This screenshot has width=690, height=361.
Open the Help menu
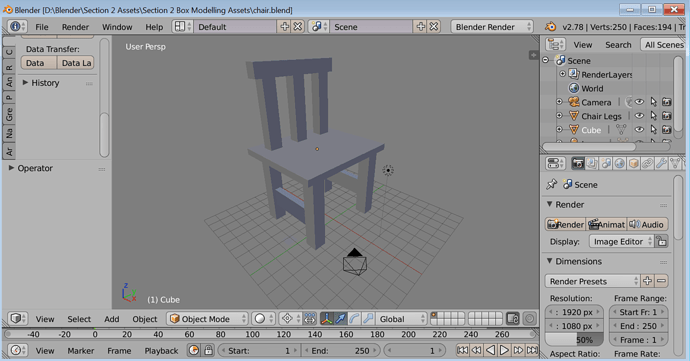[154, 27]
